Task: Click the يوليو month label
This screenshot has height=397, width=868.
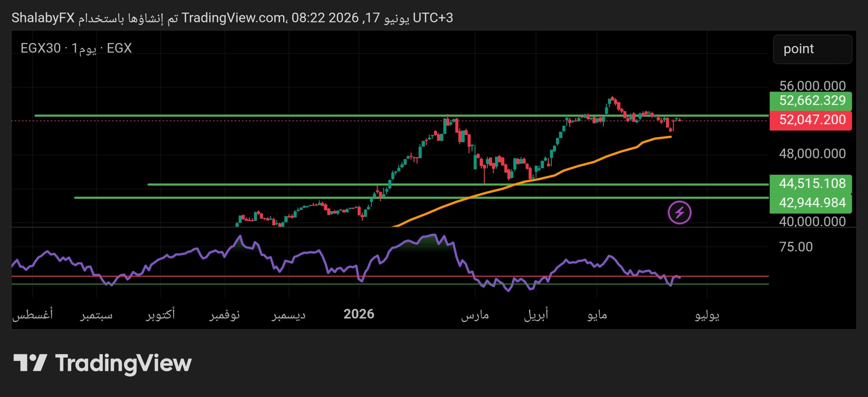Action: pos(707,315)
